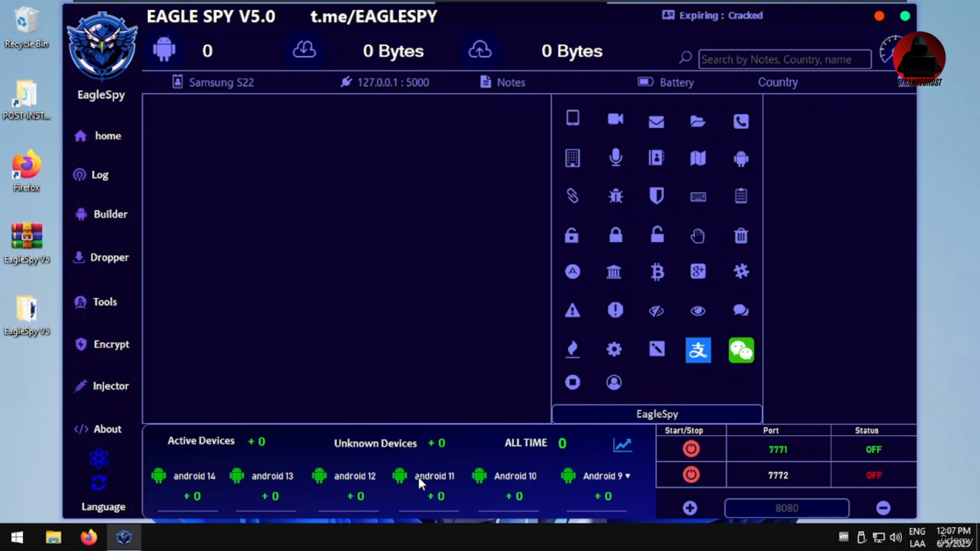
Task: Select the trash can icon
Action: click(741, 235)
